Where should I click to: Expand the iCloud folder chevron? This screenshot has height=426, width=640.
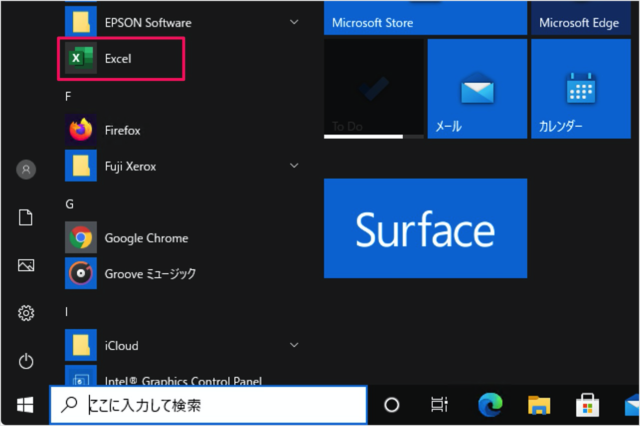[294, 345]
